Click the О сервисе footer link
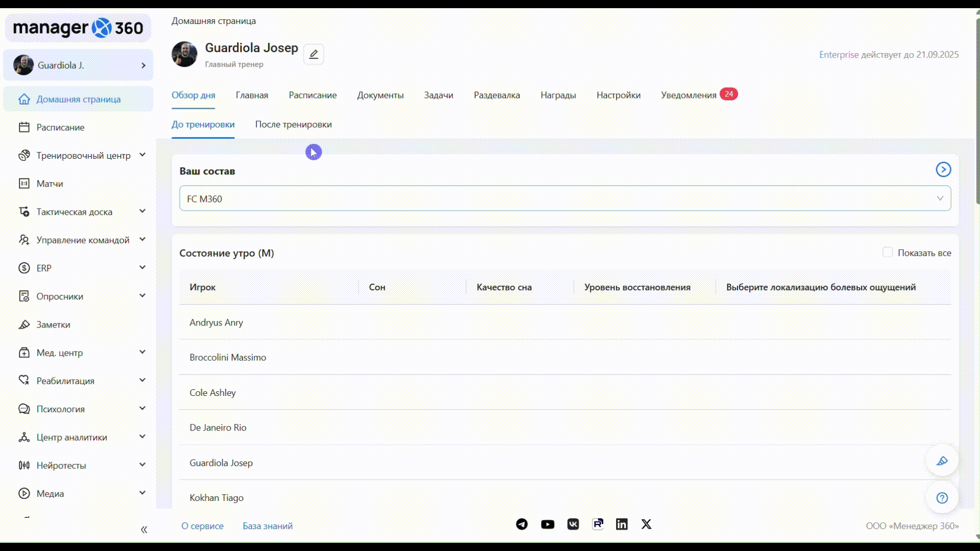Image resolution: width=980 pixels, height=551 pixels. 202,526
